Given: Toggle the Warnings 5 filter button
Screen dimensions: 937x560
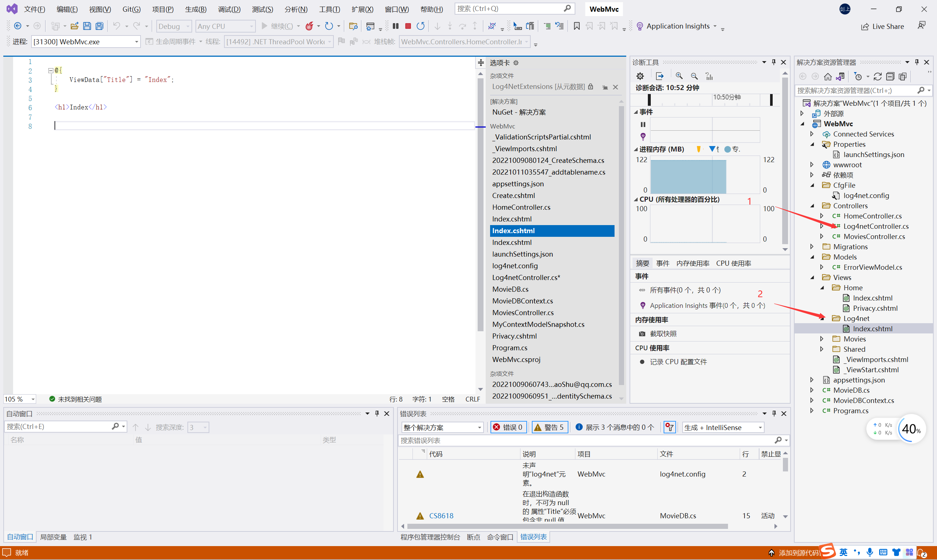Looking at the screenshot, I should coord(549,427).
